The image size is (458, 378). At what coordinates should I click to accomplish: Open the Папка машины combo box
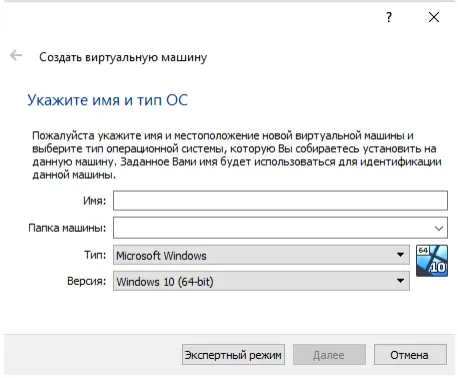(x=280, y=228)
